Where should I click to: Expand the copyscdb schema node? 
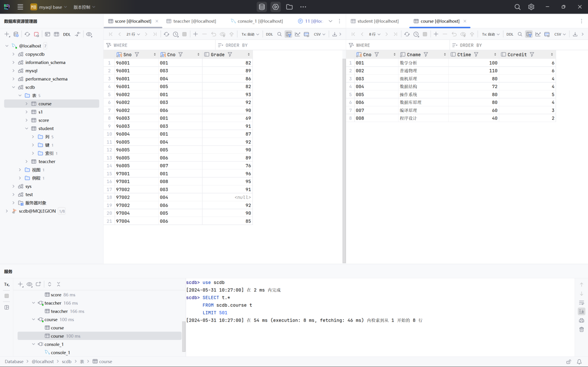pos(14,54)
